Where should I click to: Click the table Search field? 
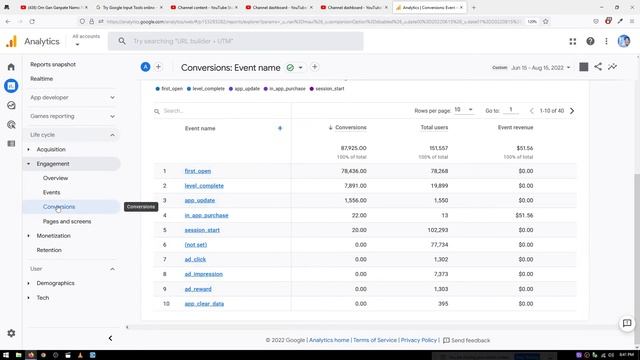tap(222, 111)
